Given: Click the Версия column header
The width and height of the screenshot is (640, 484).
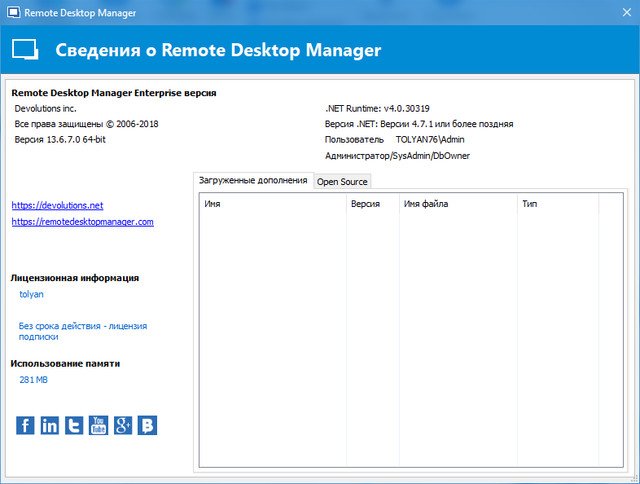Looking at the screenshot, I should tap(370, 204).
